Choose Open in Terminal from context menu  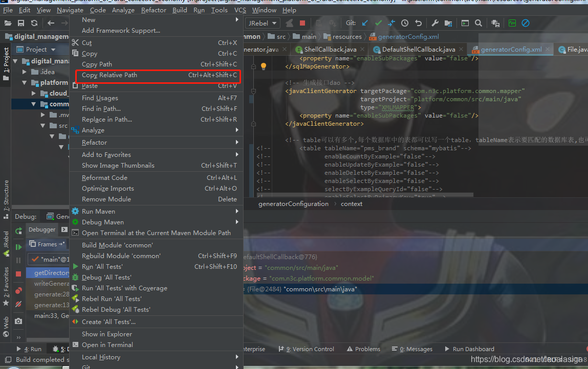tap(157, 344)
